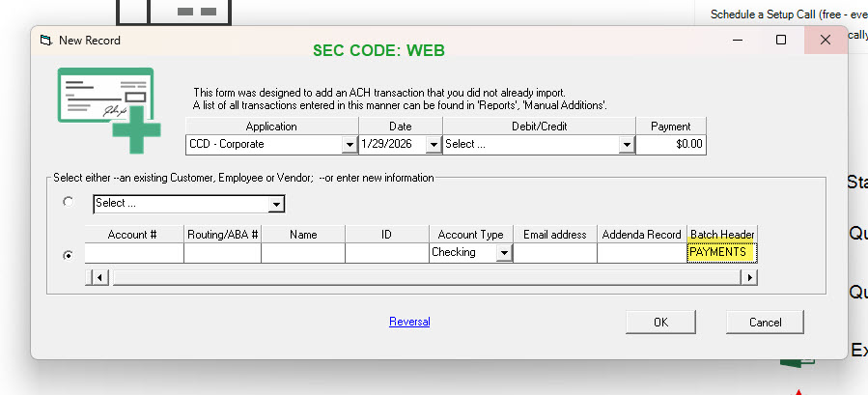Viewport: 868px width, 395px height.
Task: Click the Account Type column header
Action: click(470, 235)
